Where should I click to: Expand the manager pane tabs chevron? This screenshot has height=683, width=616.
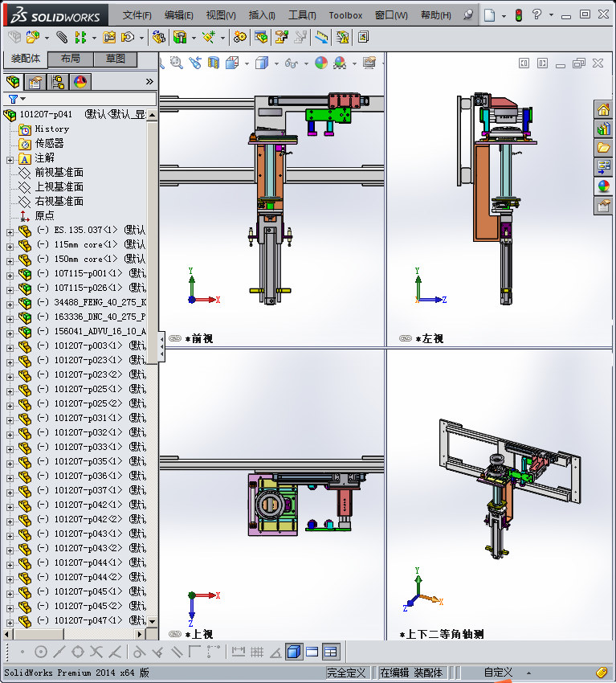click(x=149, y=81)
